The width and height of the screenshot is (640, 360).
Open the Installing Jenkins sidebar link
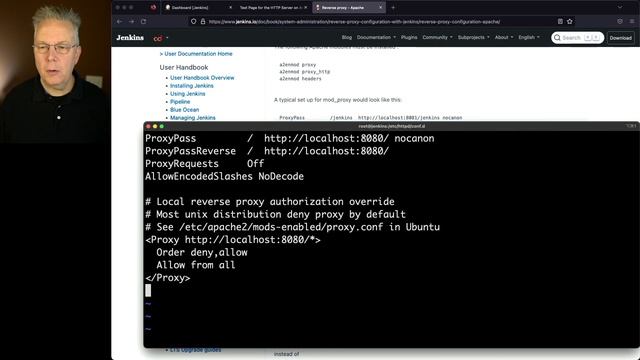click(191, 86)
